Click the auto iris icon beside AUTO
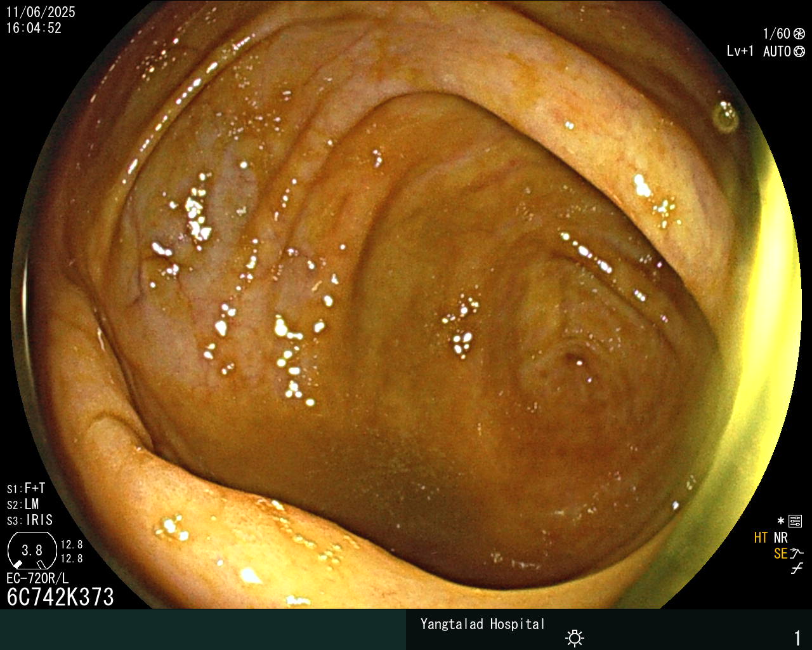 click(x=799, y=51)
